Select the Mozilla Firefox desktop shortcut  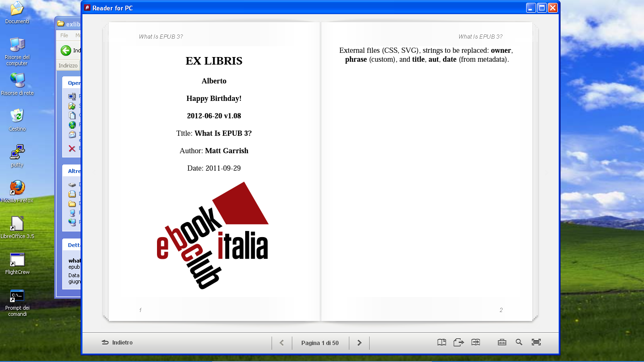(x=17, y=191)
